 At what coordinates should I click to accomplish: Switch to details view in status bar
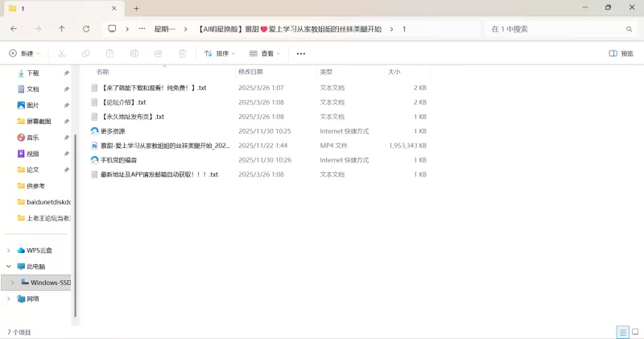(x=622, y=332)
